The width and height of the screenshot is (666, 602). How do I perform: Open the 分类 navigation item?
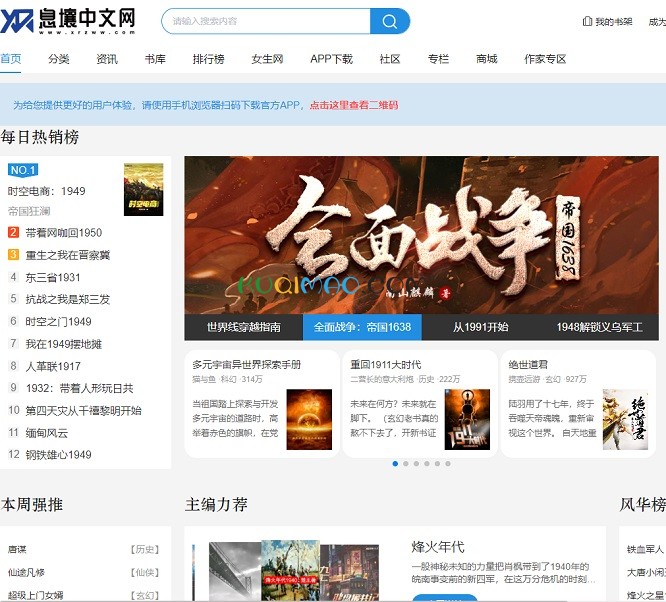(59, 59)
